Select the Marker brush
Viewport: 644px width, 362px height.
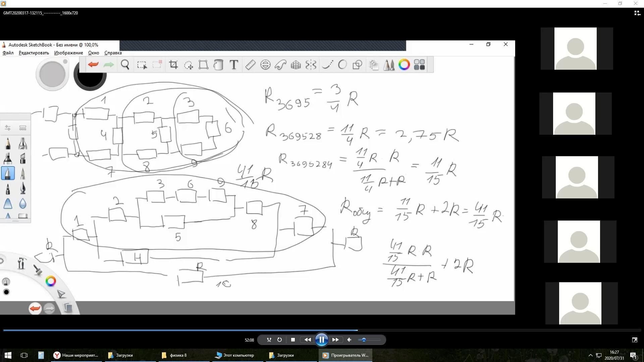point(8,158)
